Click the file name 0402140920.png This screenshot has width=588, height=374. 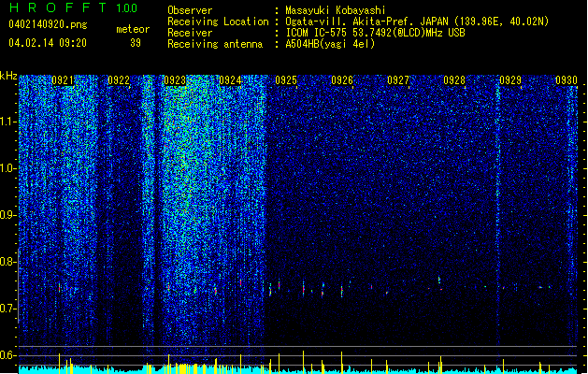click(48, 24)
